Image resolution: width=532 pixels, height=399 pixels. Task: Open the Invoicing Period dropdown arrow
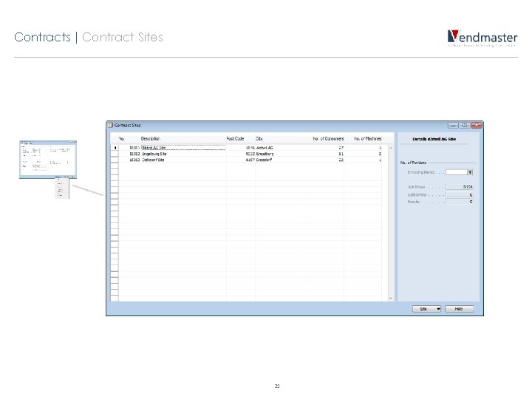tap(470, 172)
